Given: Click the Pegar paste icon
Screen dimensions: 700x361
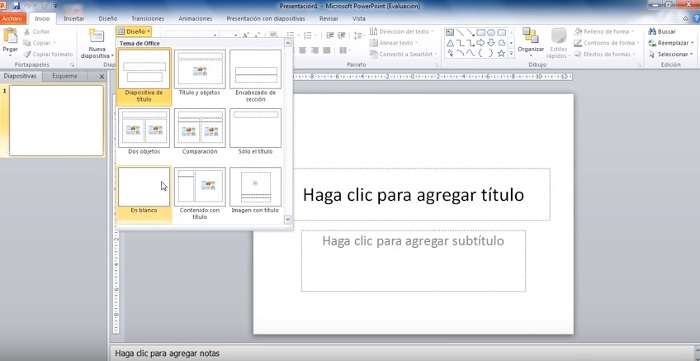Looking at the screenshot, I should pyautogui.click(x=10, y=36).
